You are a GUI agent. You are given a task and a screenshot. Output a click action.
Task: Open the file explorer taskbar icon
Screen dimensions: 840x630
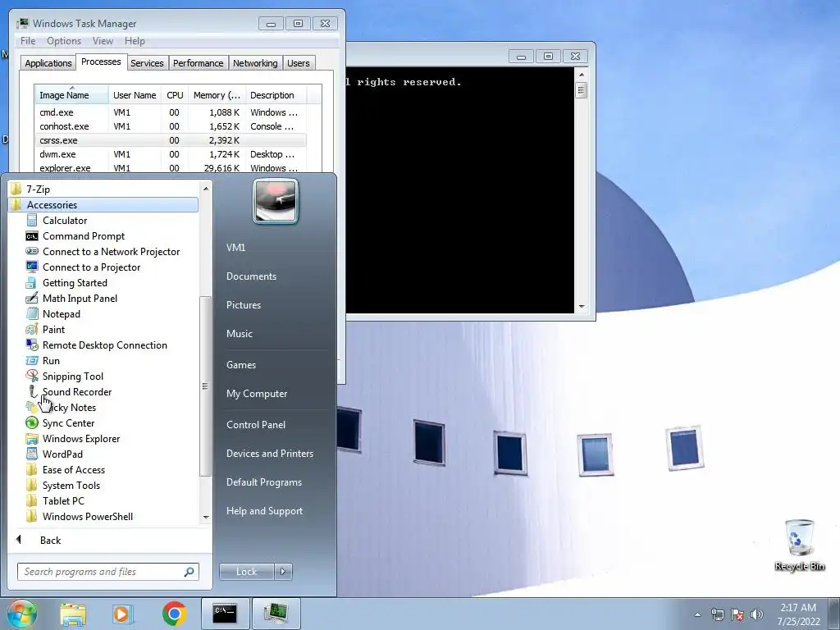click(x=73, y=614)
